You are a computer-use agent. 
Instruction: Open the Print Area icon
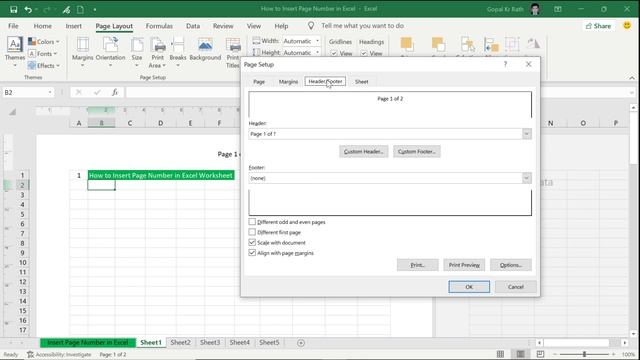point(157,45)
